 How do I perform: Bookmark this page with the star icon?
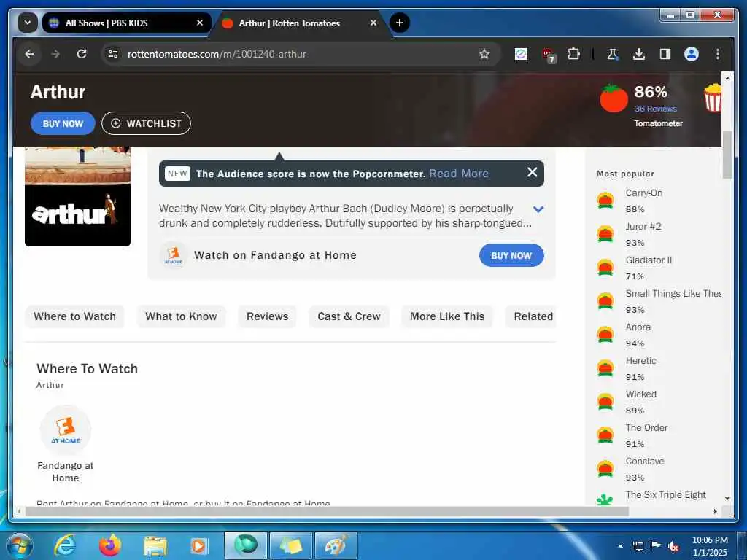coord(484,54)
